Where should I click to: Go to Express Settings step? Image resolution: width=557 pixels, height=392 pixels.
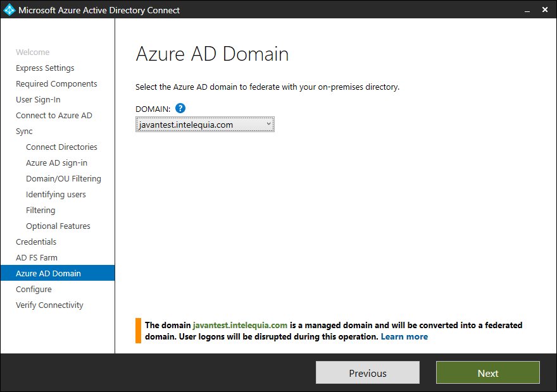(44, 68)
